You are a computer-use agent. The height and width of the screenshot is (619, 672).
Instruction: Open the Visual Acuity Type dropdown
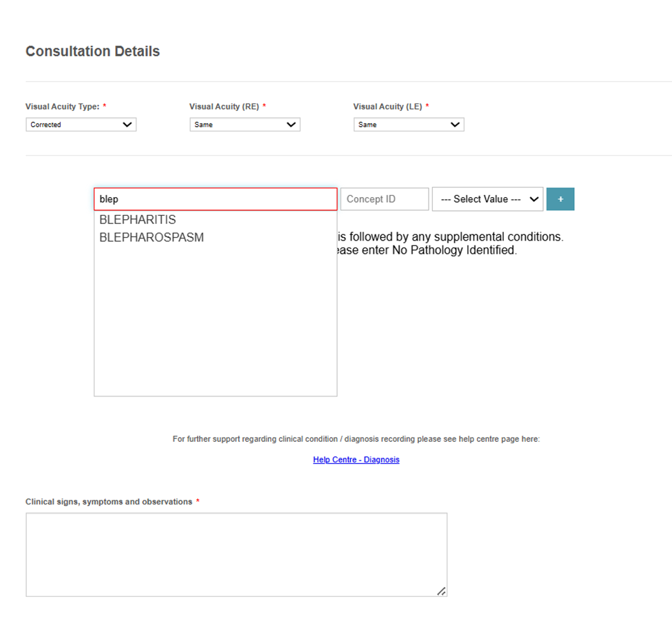pyautogui.click(x=81, y=124)
